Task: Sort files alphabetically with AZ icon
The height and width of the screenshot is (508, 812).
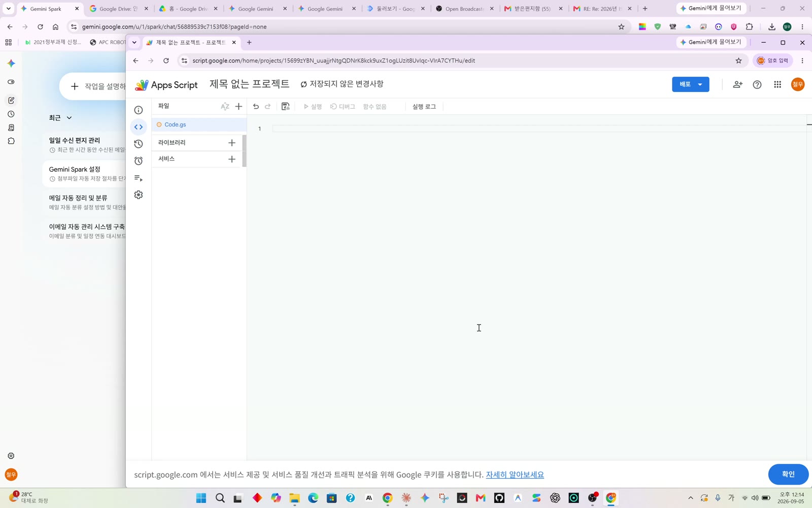Action: (225, 106)
